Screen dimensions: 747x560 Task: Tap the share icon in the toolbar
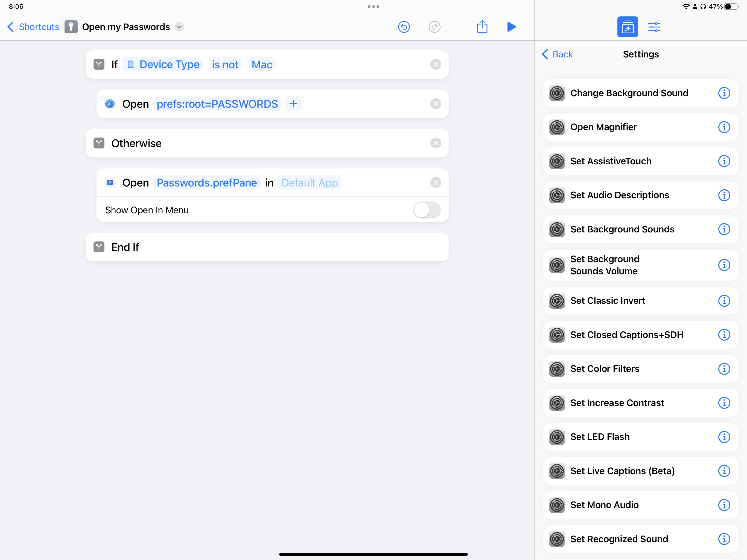[x=482, y=27]
